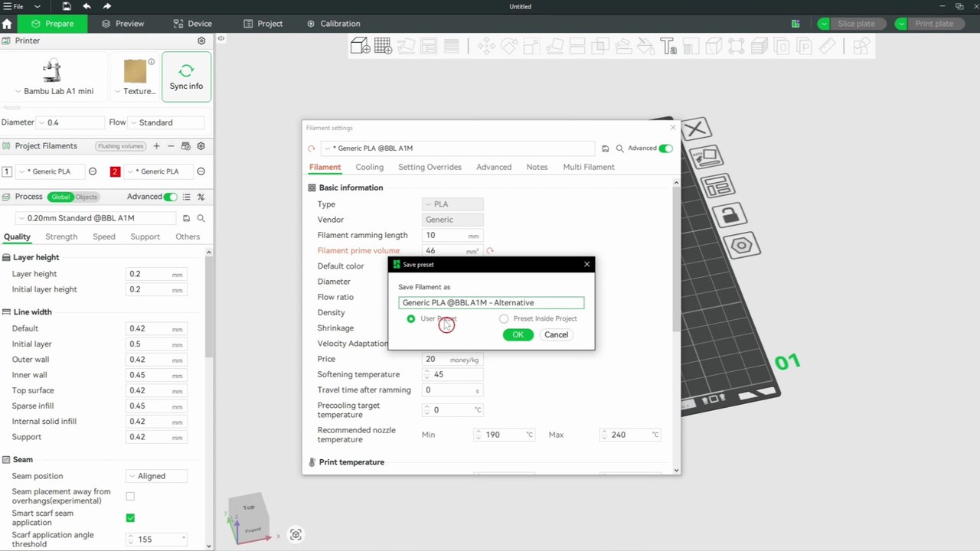The image size is (980, 551).
Task: Toggle the Process Advanced switch
Action: click(170, 197)
